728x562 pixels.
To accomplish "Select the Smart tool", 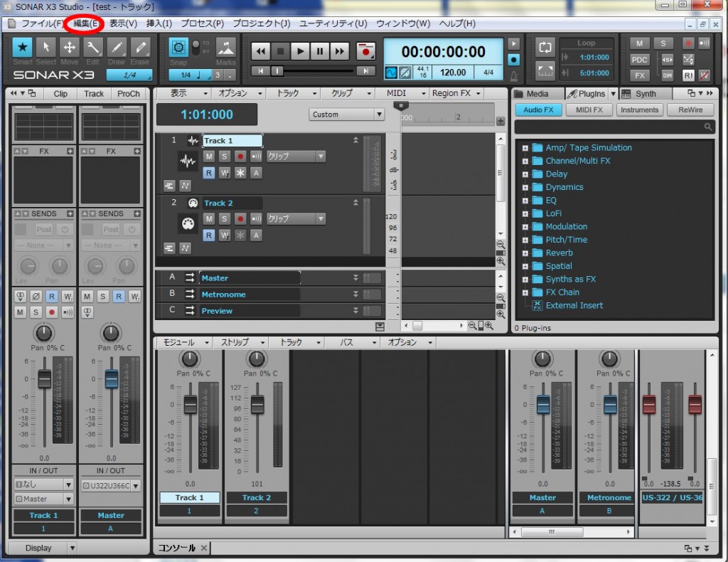I will pyautogui.click(x=22, y=48).
